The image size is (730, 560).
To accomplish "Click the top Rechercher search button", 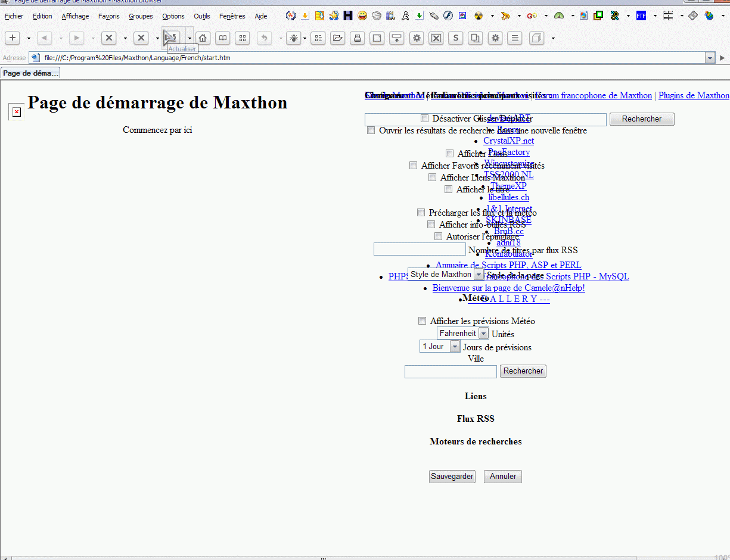I will (x=642, y=119).
